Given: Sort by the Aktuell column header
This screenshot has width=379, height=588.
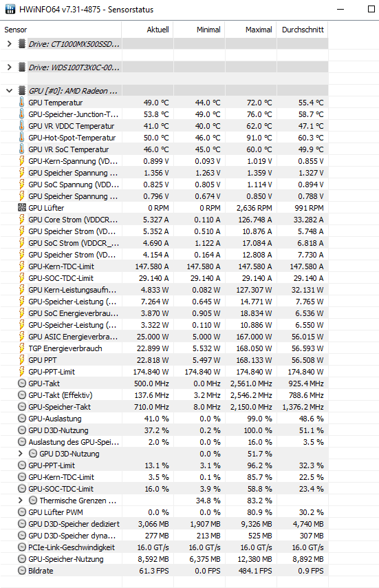Looking at the screenshot, I should (x=147, y=30).
